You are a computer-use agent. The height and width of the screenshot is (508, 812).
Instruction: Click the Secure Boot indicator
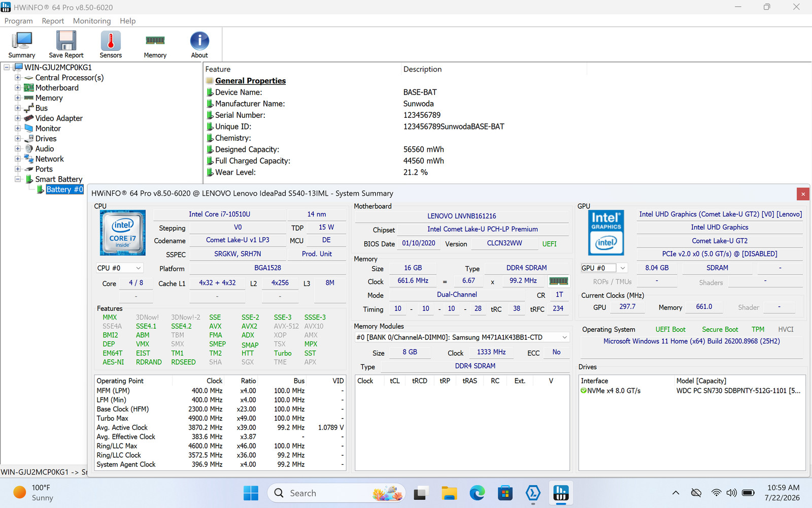[x=720, y=329]
